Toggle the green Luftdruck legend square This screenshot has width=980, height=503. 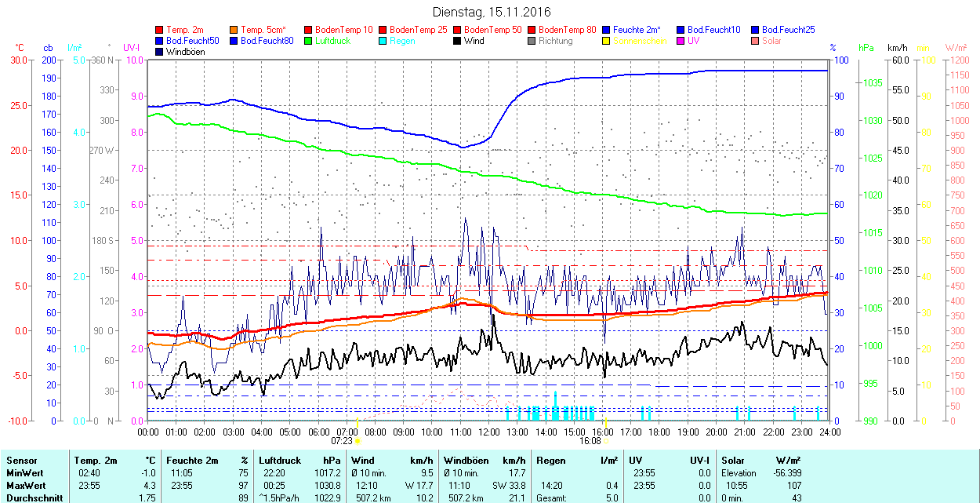(x=309, y=41)
